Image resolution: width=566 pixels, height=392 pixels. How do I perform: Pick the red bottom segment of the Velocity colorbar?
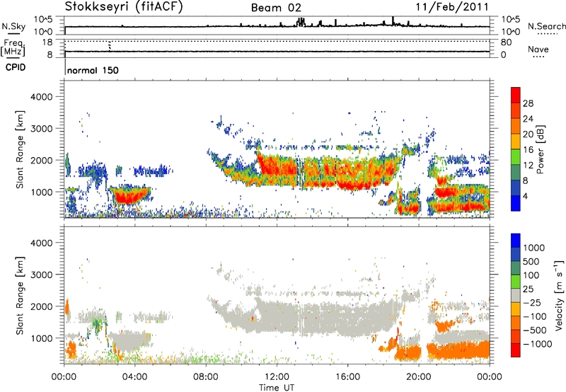(516, 350)
